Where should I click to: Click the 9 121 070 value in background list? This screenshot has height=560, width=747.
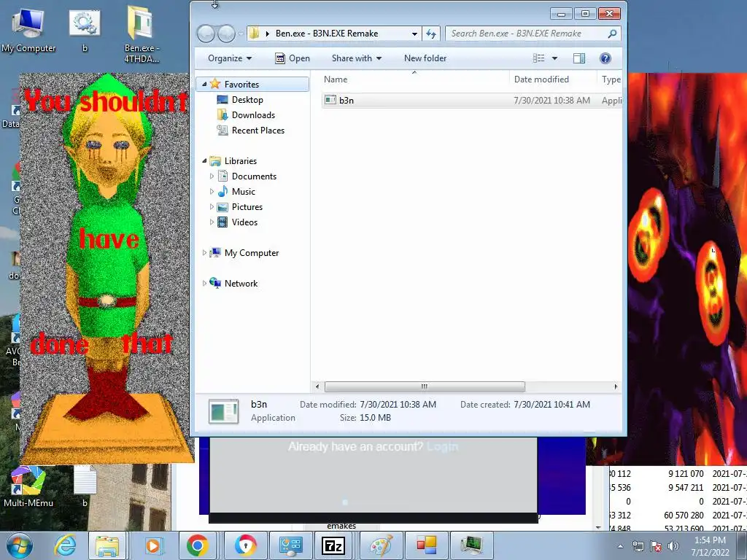686,474
